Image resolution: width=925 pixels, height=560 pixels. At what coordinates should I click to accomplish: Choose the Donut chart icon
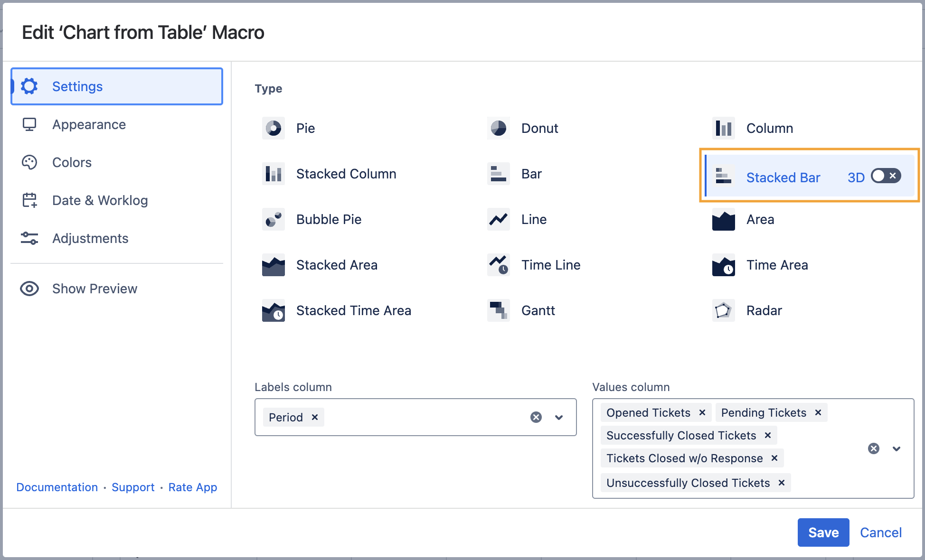[498, 128]
